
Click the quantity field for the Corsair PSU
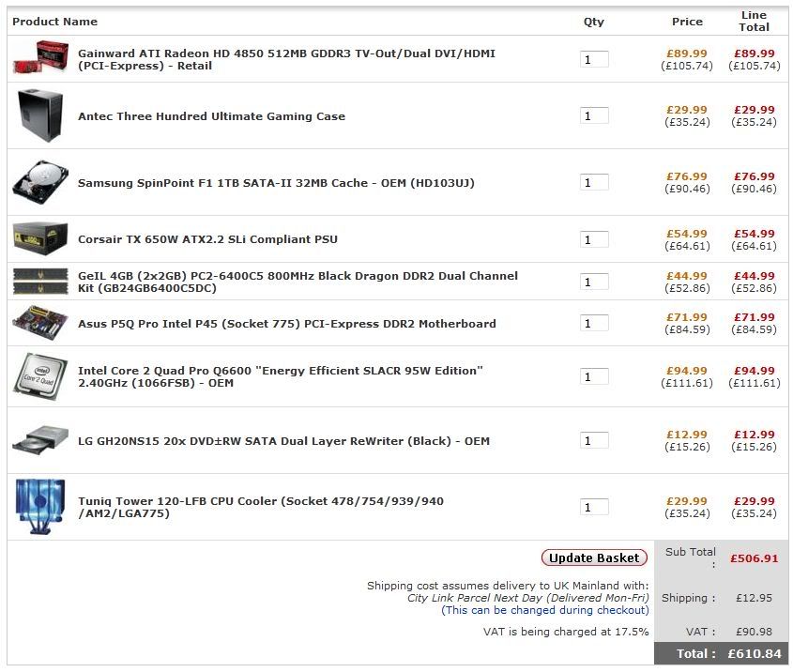(x=594, y=239)
